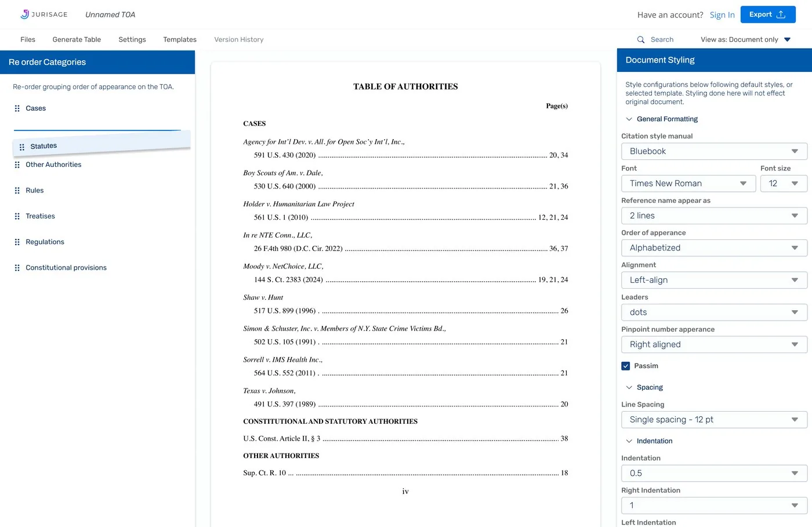Image resolution: width=812 pixels, height=527 pixels.
Task: Click the upload icon on Export button
Action: point(781,14)
